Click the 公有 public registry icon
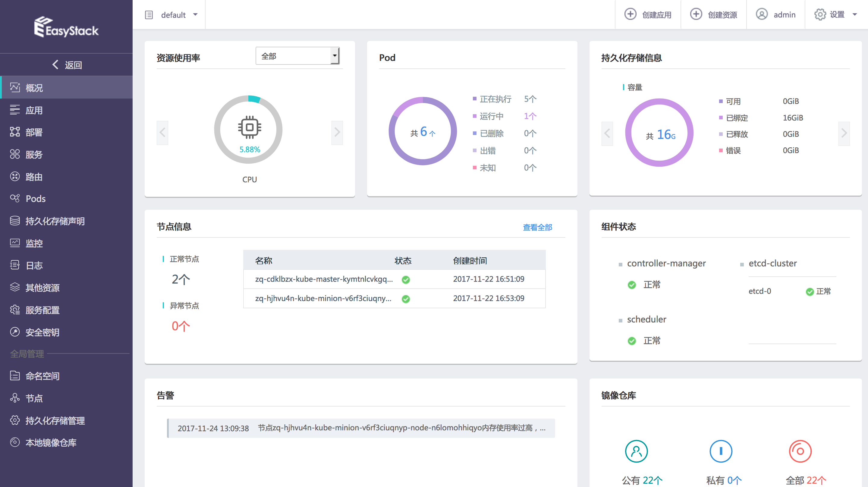 [x=637, y=451]
